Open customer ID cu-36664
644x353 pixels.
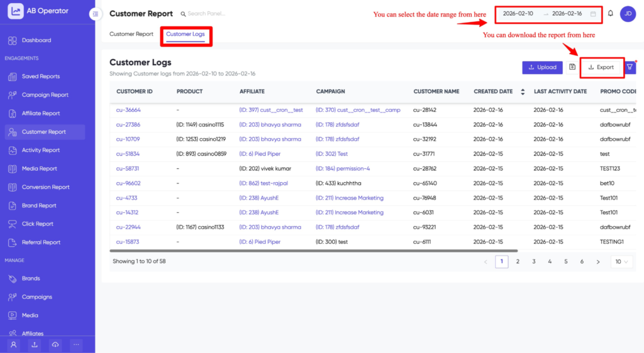click(x=128, y=110)
